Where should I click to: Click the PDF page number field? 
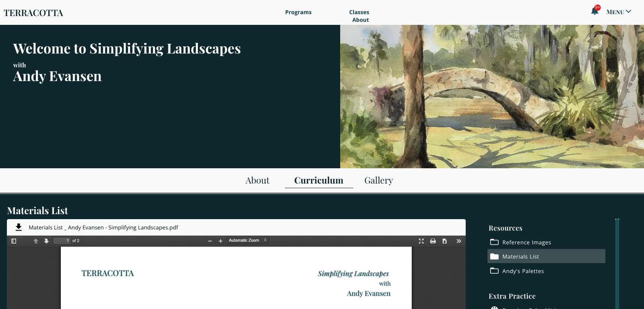click(x=62, y=241)
